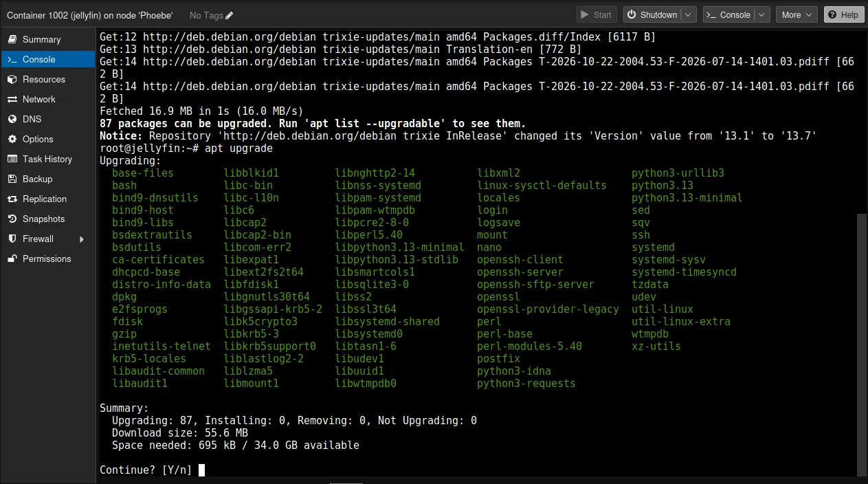
Task: Click the 'Download size: 55.6 MB' line
Action: pos(180,432)
